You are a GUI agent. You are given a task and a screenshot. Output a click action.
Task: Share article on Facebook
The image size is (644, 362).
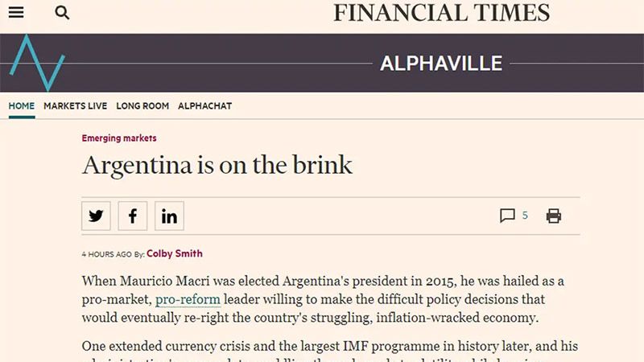pyautogui.click(x=133, y=216)
